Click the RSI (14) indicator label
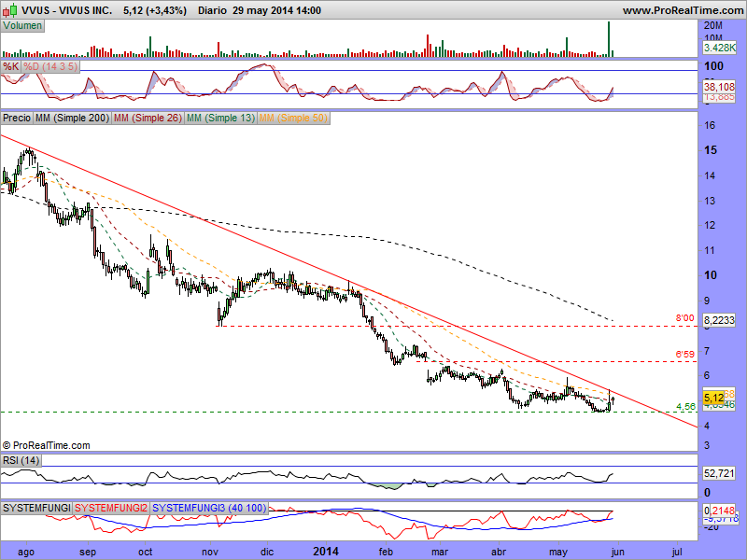747x560 pixels. coord(21,460)
